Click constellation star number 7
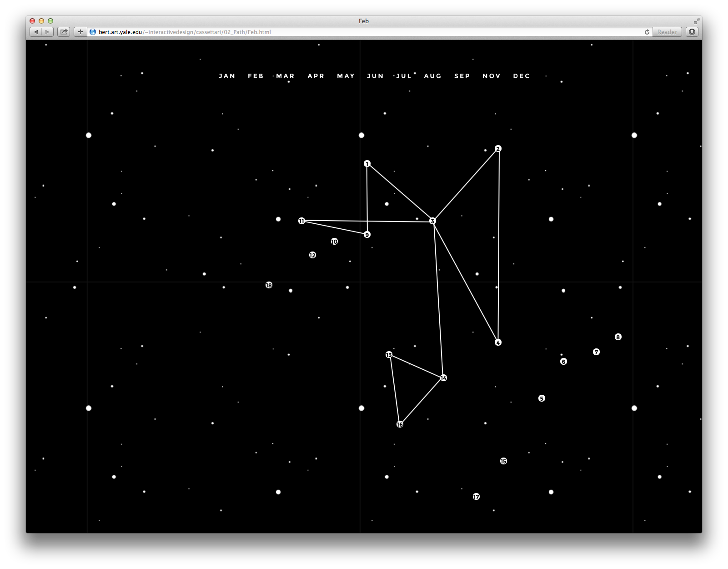The width and height of the screenshot is (728, 569). coord(596,352)
